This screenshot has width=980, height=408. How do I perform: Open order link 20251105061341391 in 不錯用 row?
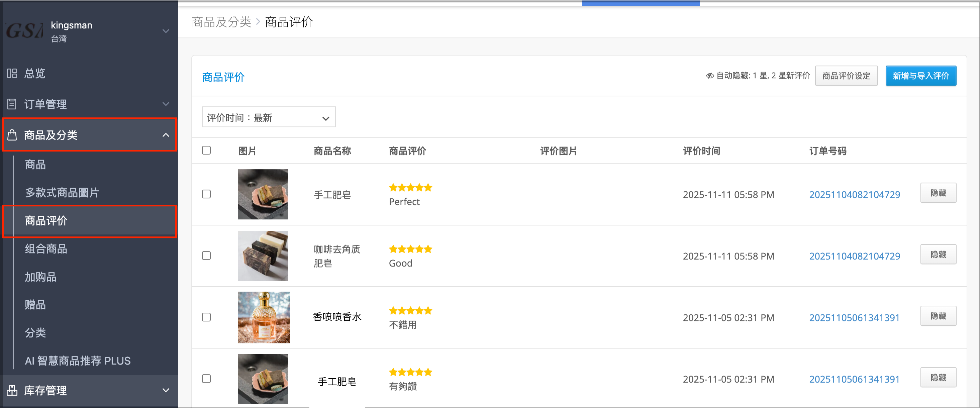point(854,317)
